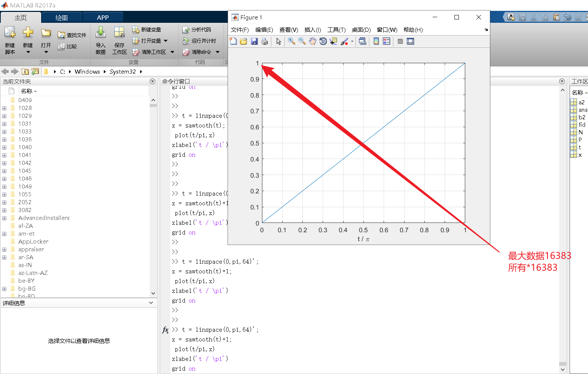Create a new figure in Figure 1 toolbar

click(233, 42)
